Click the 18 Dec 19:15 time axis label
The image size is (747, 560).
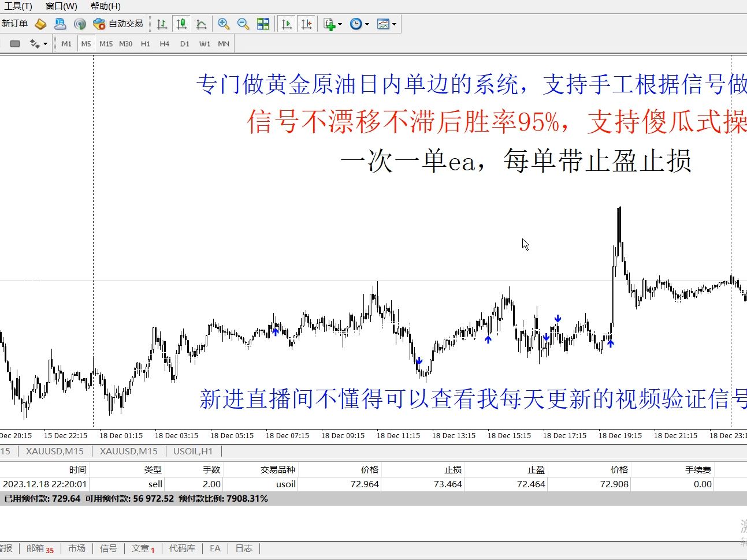pos(620,436)
